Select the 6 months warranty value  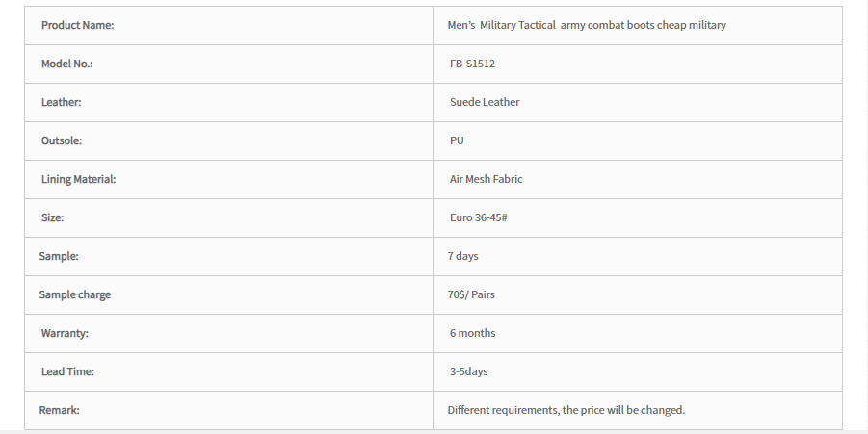click(472, 333)
